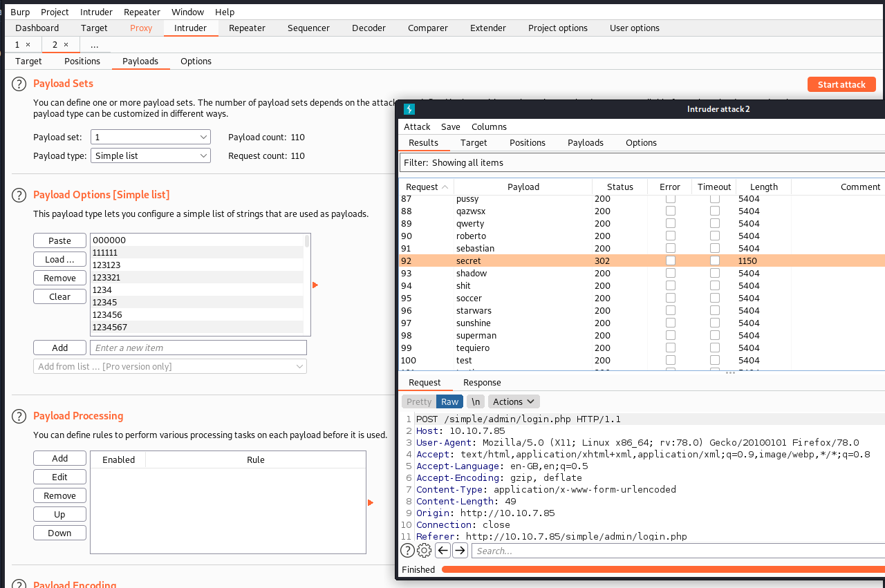
Task: Open Payload type Simple list dropdown
Action: click(150, 155)
